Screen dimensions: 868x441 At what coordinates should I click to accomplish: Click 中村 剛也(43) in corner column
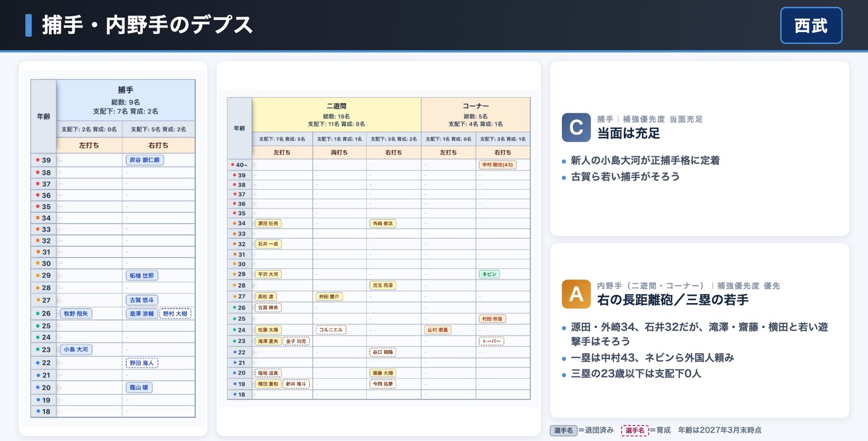pos(497,164)
